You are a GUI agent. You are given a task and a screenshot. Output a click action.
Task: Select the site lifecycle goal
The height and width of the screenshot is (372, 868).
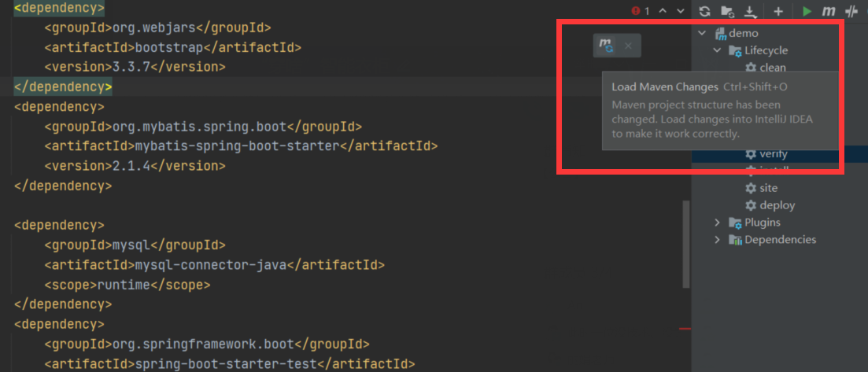point(769,188)
